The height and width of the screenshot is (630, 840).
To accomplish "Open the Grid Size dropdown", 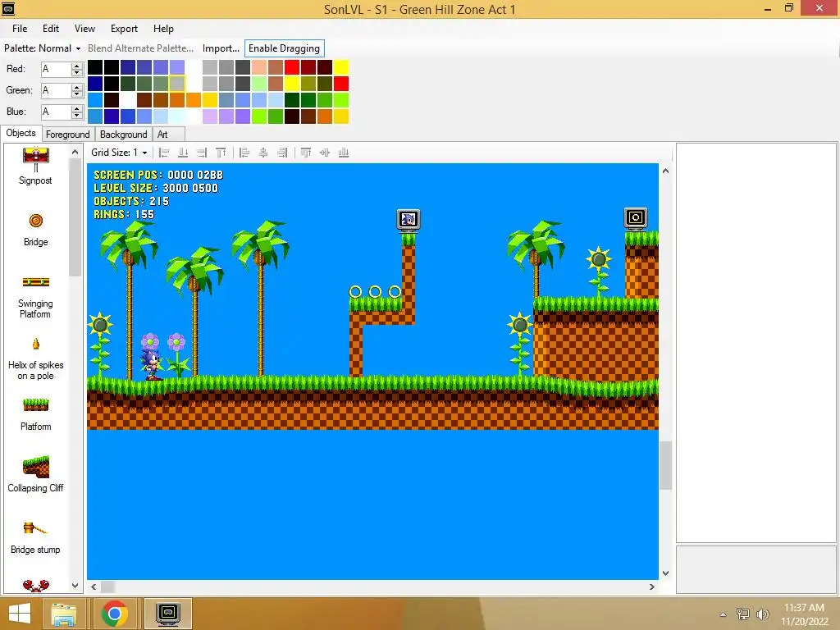I will click(x=119, y=153).
